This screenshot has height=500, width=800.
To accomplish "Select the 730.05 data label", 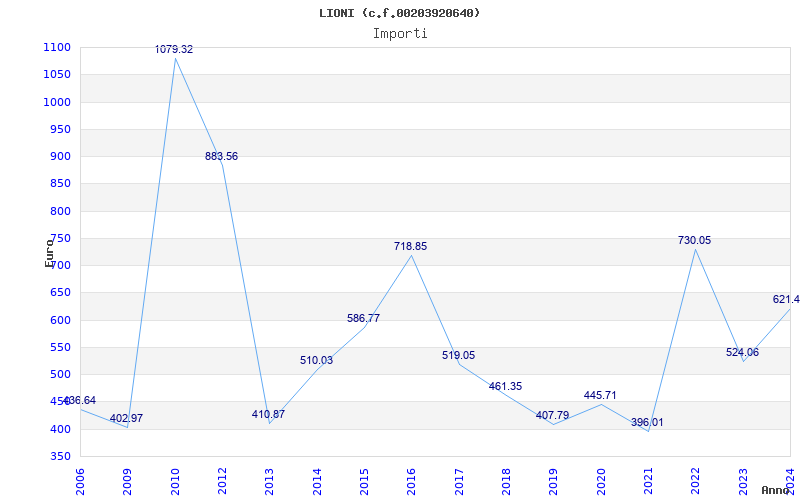I will [694, 240].
